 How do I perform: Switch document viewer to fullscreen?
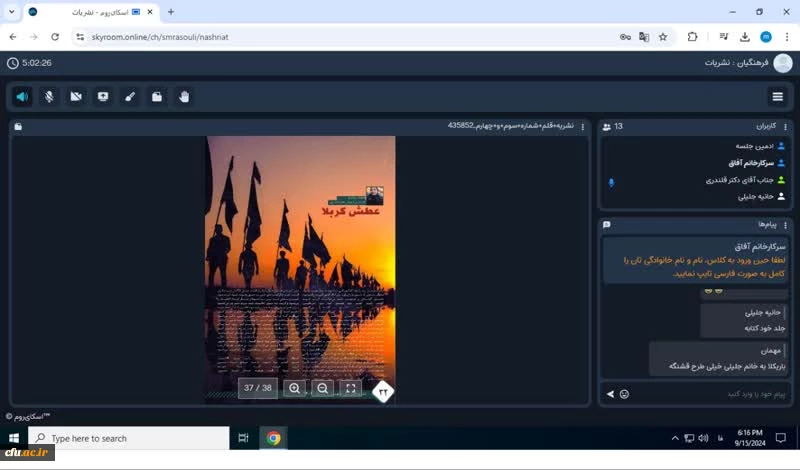point(350,388)
